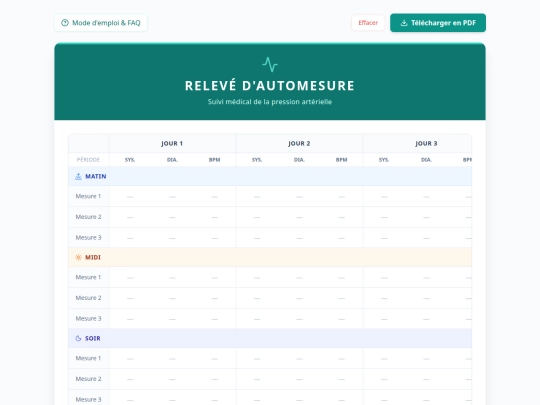The image size is (540, 405).
Task: Click the PÉRIODE column header
Action: coord(88,160)
